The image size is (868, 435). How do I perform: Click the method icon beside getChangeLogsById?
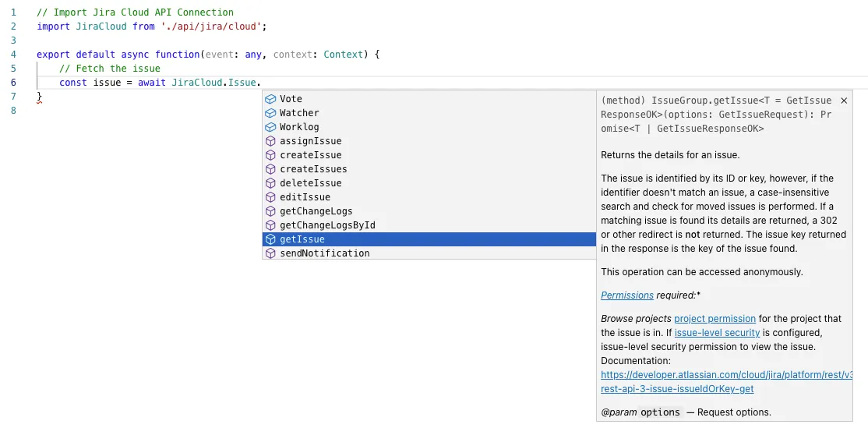point(270,225)
